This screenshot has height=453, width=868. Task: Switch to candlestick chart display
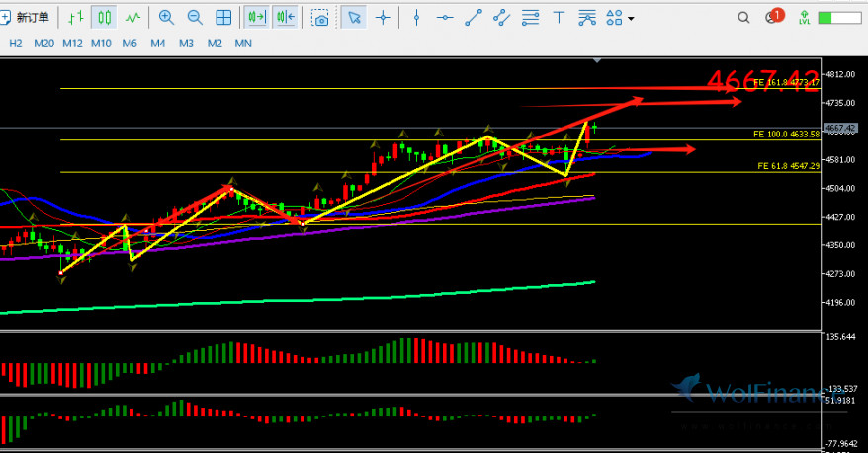pos(104,18)
